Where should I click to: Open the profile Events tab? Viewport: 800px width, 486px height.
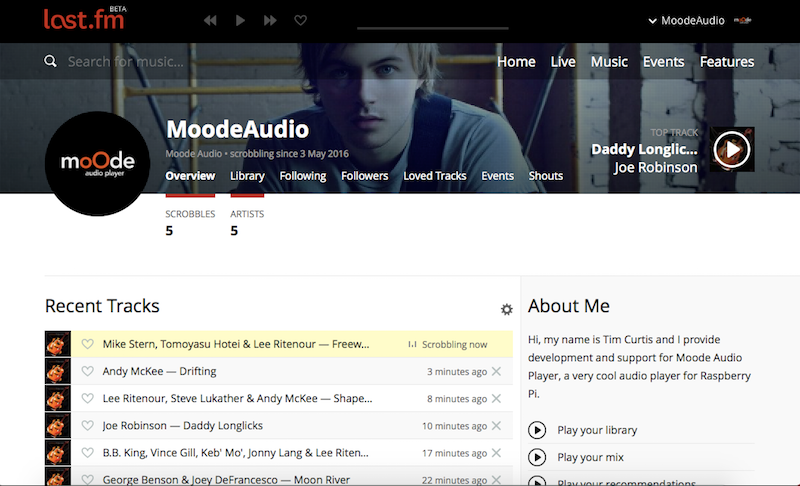coord(497,176)
